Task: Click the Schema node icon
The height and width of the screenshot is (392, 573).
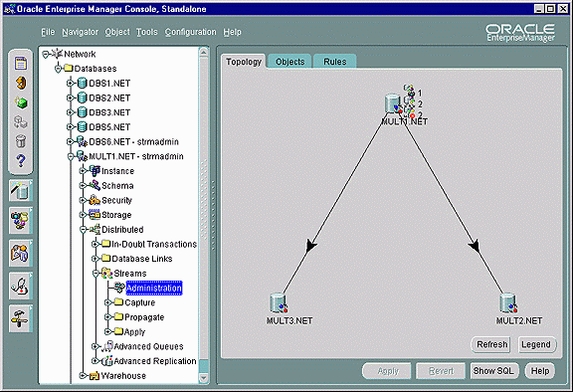Action: [95, 185]
